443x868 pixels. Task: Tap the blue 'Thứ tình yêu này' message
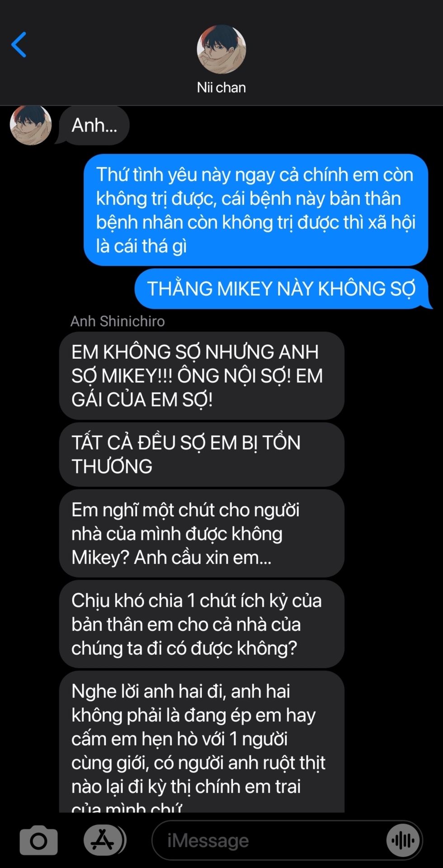255,210
